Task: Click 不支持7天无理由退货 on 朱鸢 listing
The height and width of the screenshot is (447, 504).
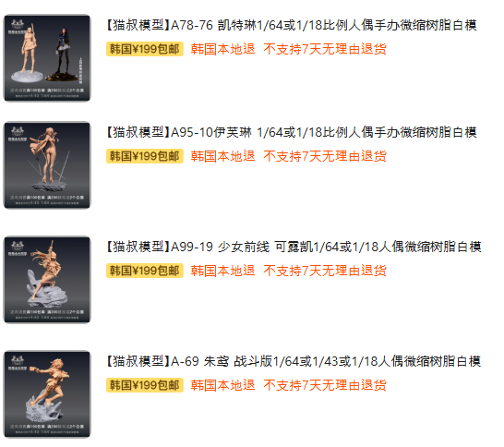Action: click(325, 385)
